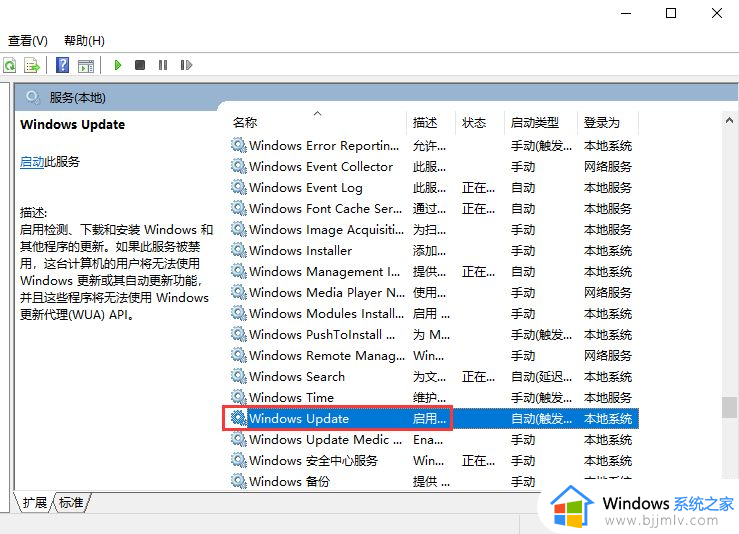The width and height of the screenshot is (739, 534).
Task: Open the 查看(V) menu
Action: (28, 41)
